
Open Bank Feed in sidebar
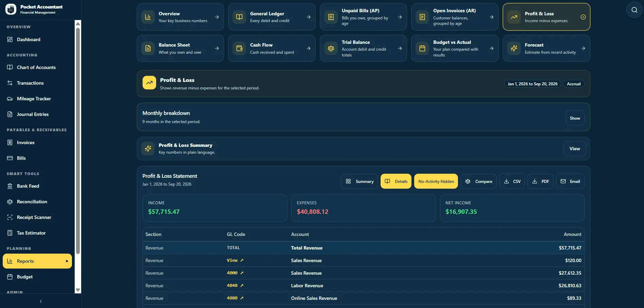(x=37, y=186)
